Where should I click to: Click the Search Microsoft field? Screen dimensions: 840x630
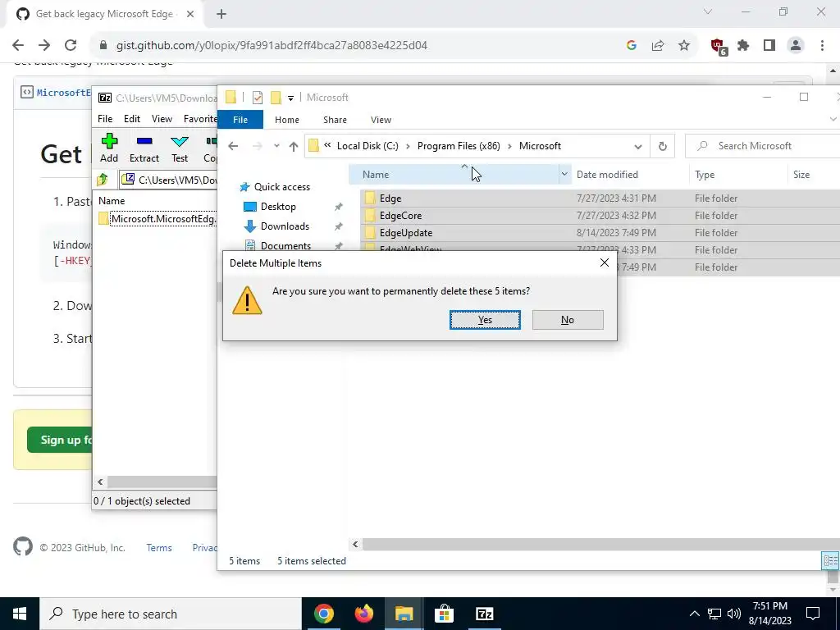point(762,146)
